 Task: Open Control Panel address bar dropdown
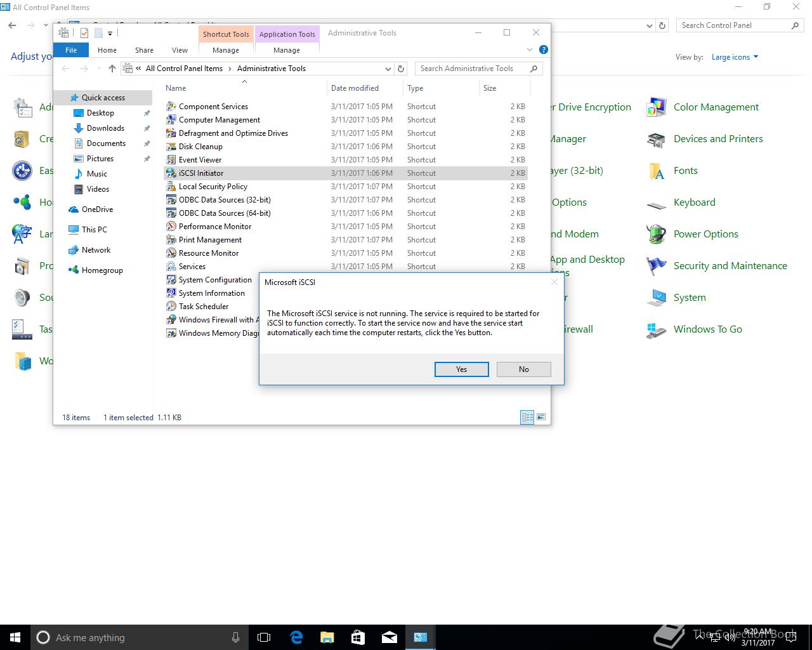click(x=649, y=26)
